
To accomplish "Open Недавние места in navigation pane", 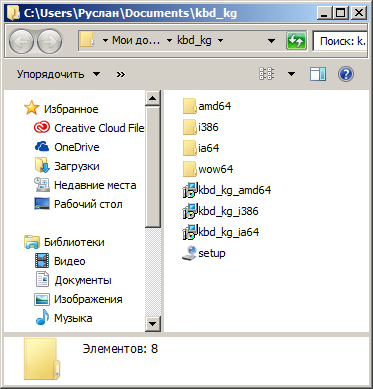I will [x=95, y=185].
